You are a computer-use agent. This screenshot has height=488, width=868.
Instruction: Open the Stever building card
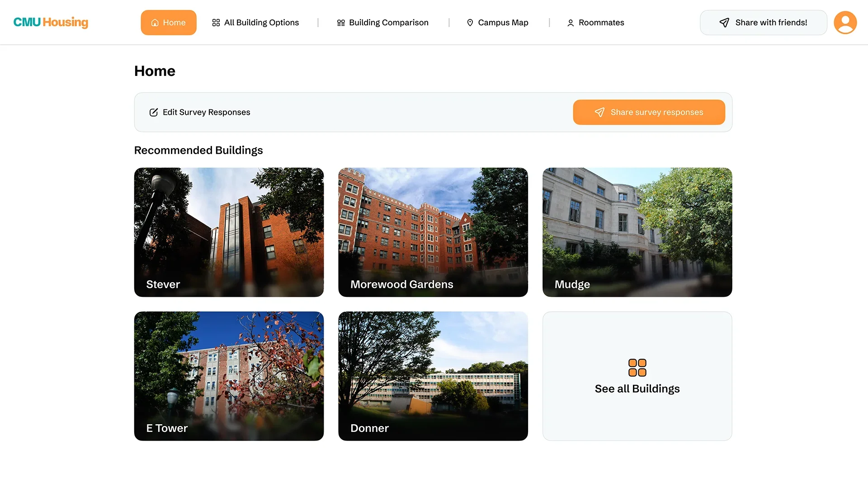229,232
